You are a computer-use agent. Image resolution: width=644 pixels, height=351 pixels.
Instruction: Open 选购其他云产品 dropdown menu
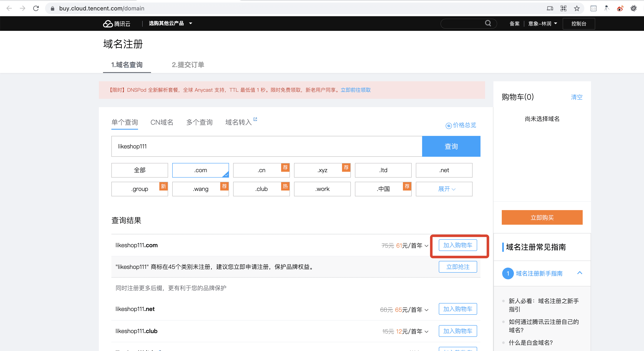pos(170,23)
